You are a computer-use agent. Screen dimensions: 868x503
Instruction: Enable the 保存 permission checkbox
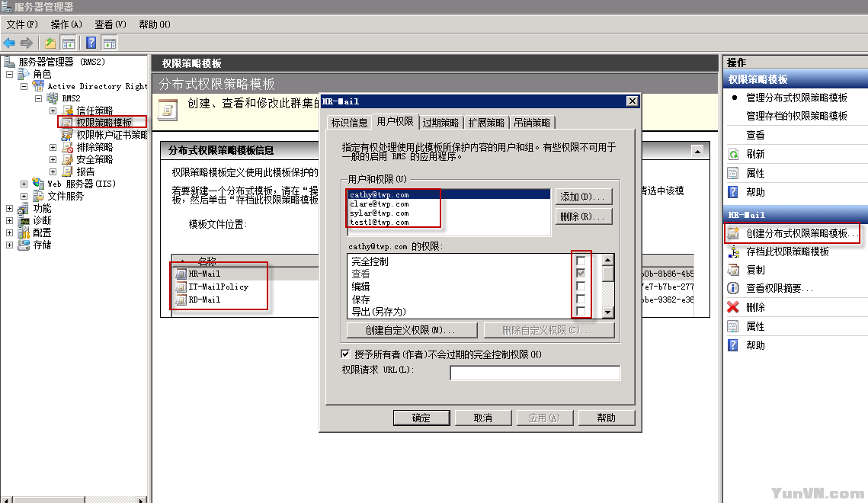pos(581,299)
